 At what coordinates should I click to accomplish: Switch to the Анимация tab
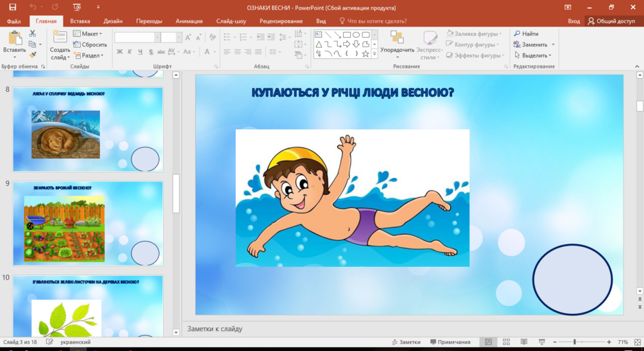coord(189,21)
